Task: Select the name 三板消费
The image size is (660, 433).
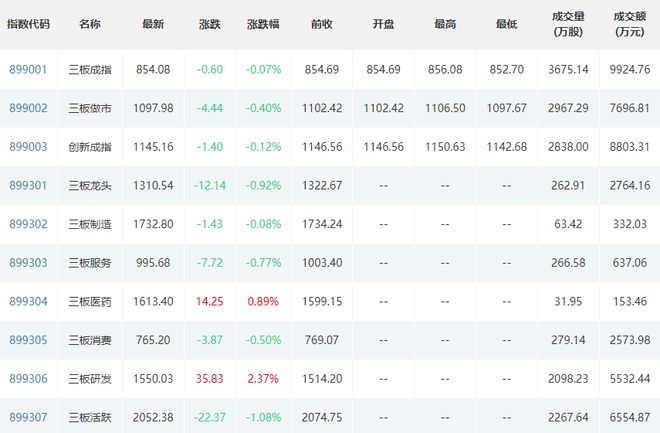Action: click(90, 340)
